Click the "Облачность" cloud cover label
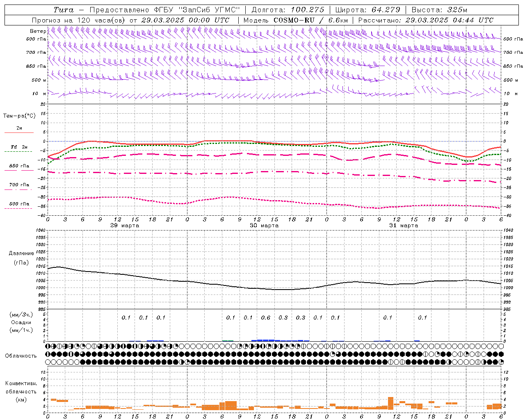The width and height of the screenshot is (525, 420). (21, 356)
